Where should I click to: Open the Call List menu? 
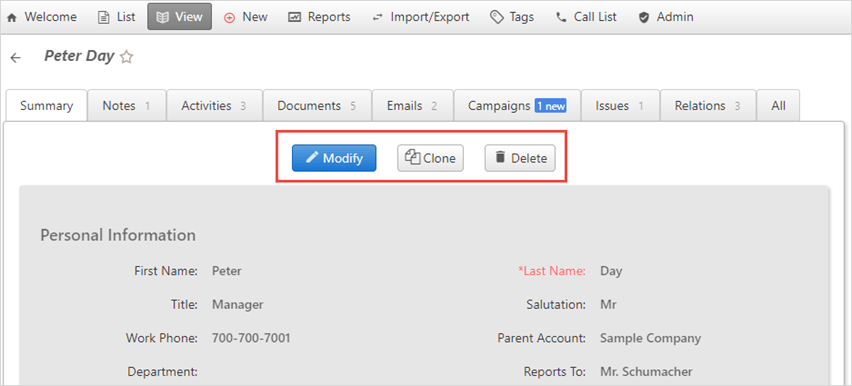coord(586,17)
